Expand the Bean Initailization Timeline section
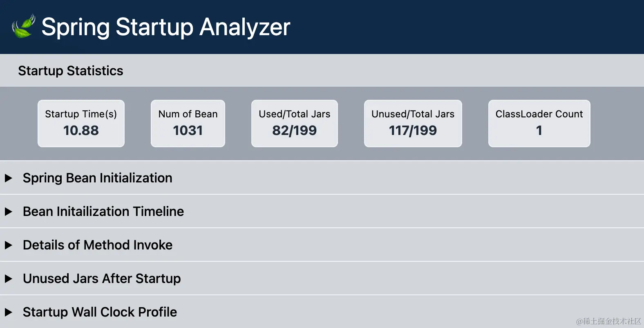 (103, 211)
